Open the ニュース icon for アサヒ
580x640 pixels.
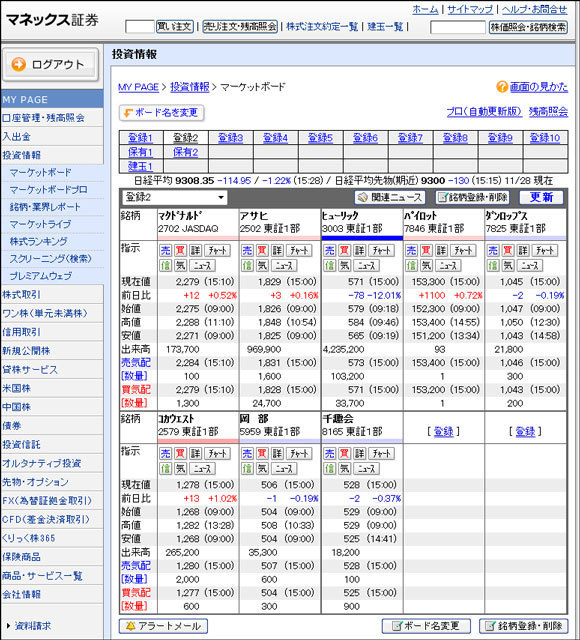[284, 266]
